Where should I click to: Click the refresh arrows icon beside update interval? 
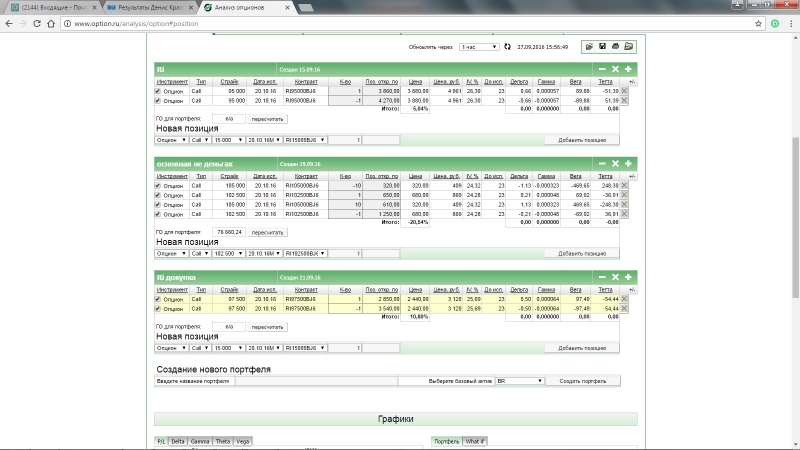coord(507,46)
